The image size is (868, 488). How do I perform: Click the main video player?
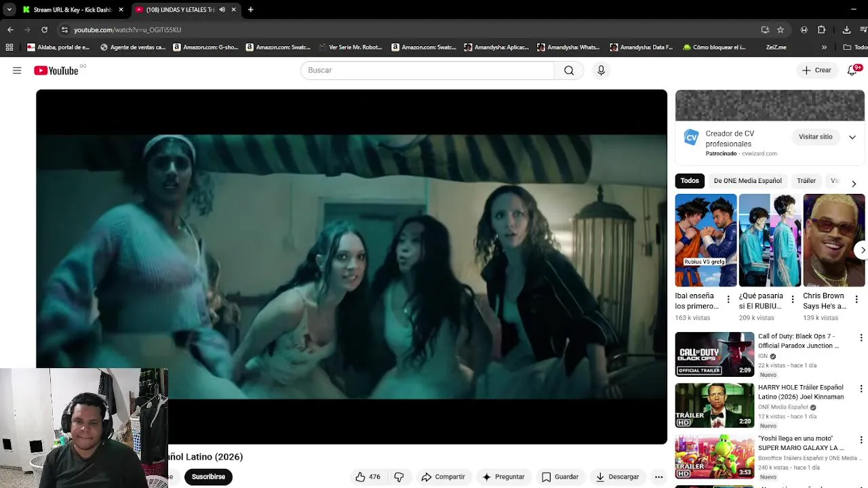point(351,267)
